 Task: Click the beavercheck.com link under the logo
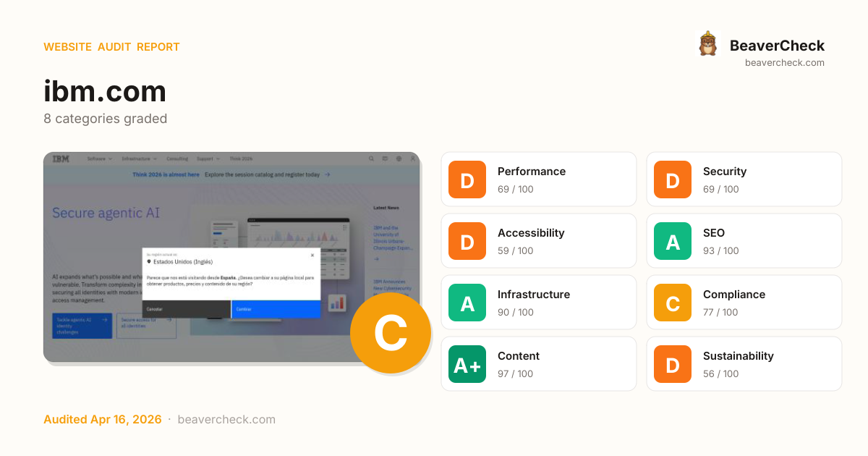click(x=784, y=63)
